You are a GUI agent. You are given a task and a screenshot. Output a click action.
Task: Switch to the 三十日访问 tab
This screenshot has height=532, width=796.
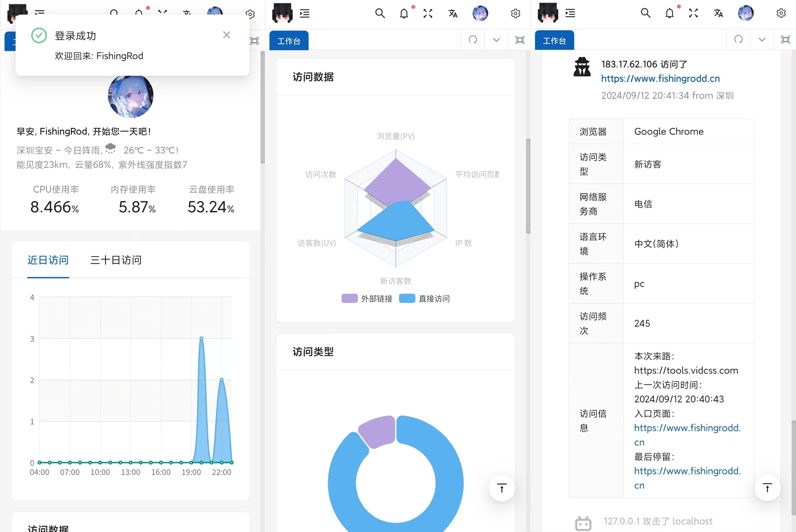click(x=115, y=260)
